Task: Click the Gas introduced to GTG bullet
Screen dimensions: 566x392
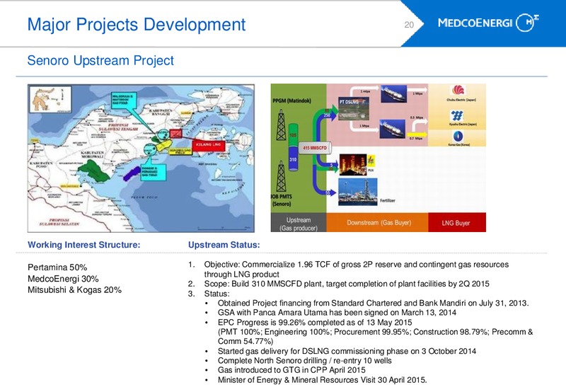Action: pos(291,370)
